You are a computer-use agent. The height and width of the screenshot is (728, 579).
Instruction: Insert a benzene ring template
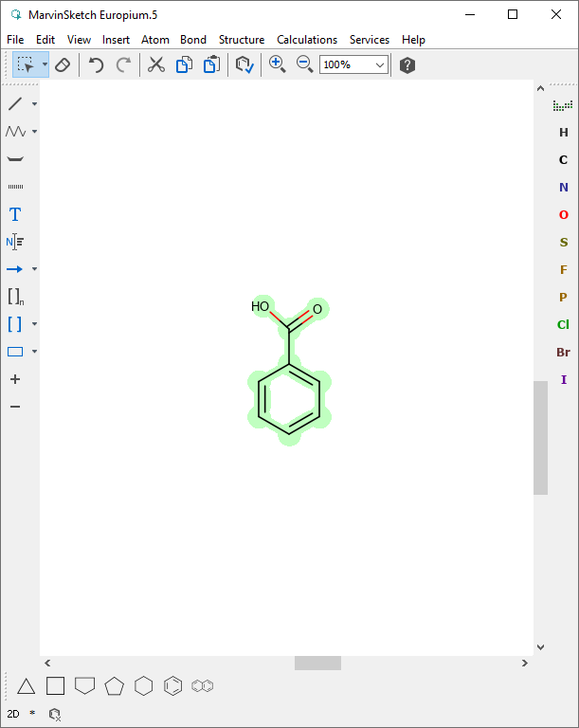pos(172,685)
